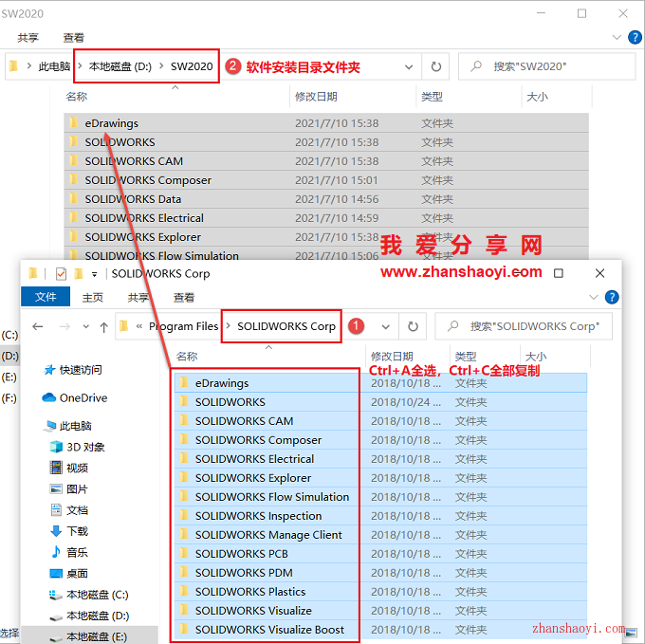
Task: Select eDrawings folder in SOLIDWORKS Corp window
Action: pos(380,383)
